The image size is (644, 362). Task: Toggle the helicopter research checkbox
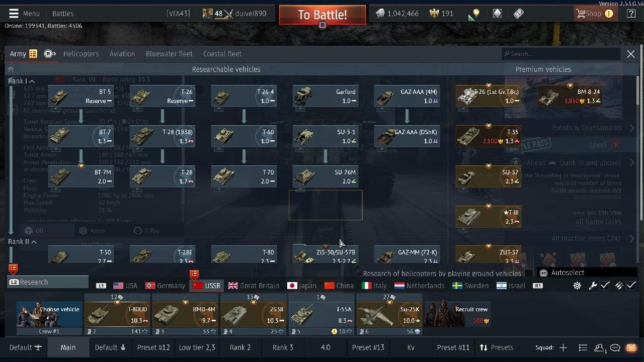click(x=528, y=274)
